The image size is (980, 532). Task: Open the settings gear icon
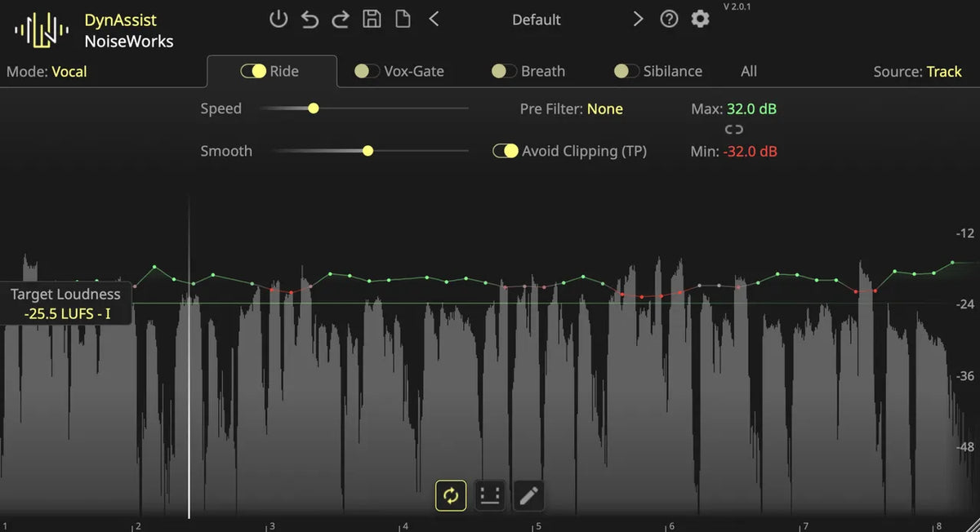click(700, 18)
